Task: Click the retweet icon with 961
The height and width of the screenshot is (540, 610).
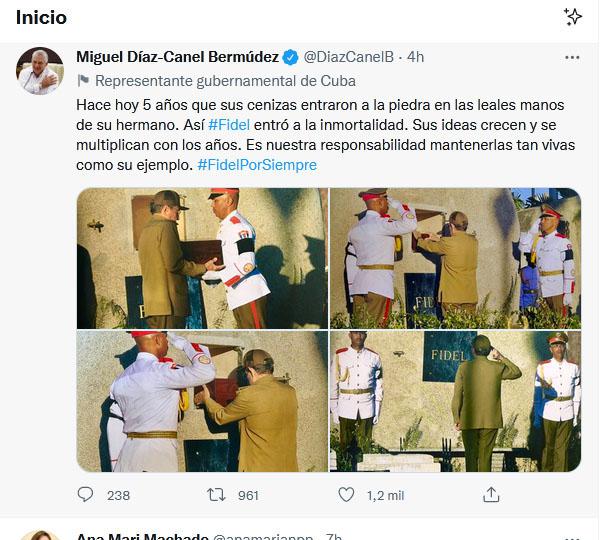Action: coord(216,495)
